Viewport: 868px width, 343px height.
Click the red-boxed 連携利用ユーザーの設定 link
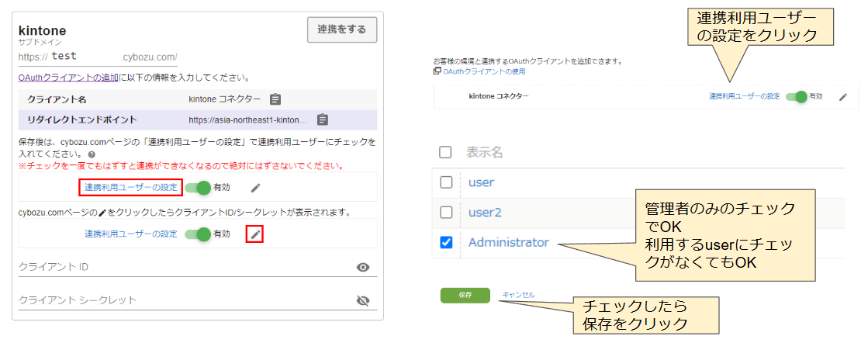point(130,188)
